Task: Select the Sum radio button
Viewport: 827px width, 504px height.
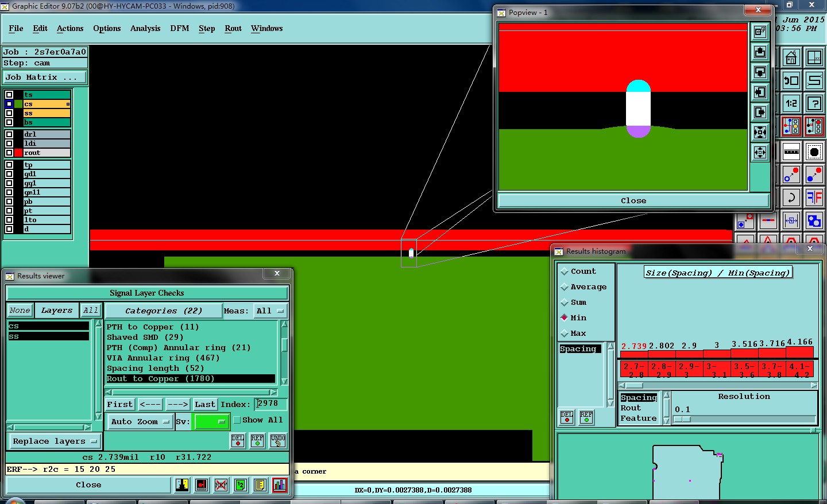Action: point(565,303)
